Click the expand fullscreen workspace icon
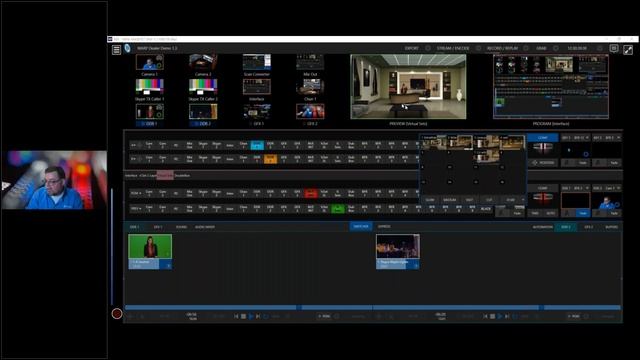The image size is (640, 360). 628,50
